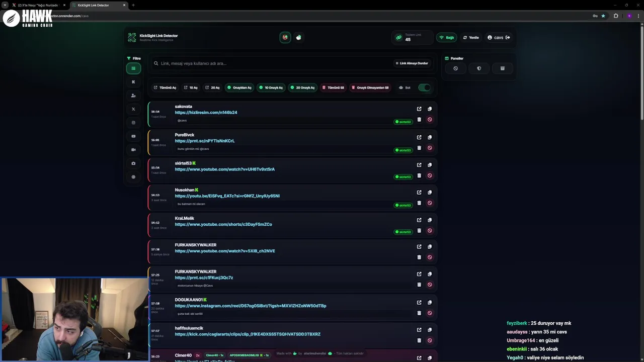
Task: Switch to the X'te Nexyi browser tab
Action: pos(37,5)
